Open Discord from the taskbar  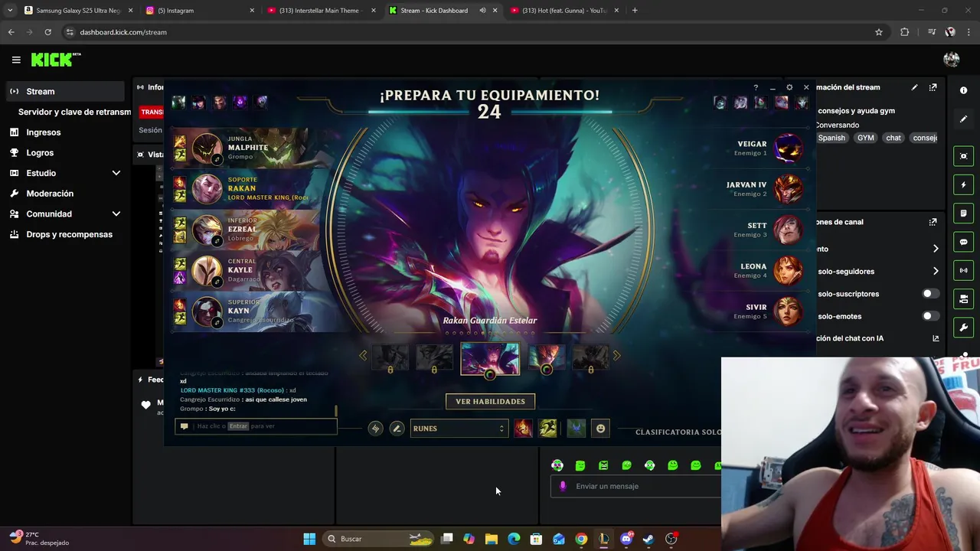626,539
